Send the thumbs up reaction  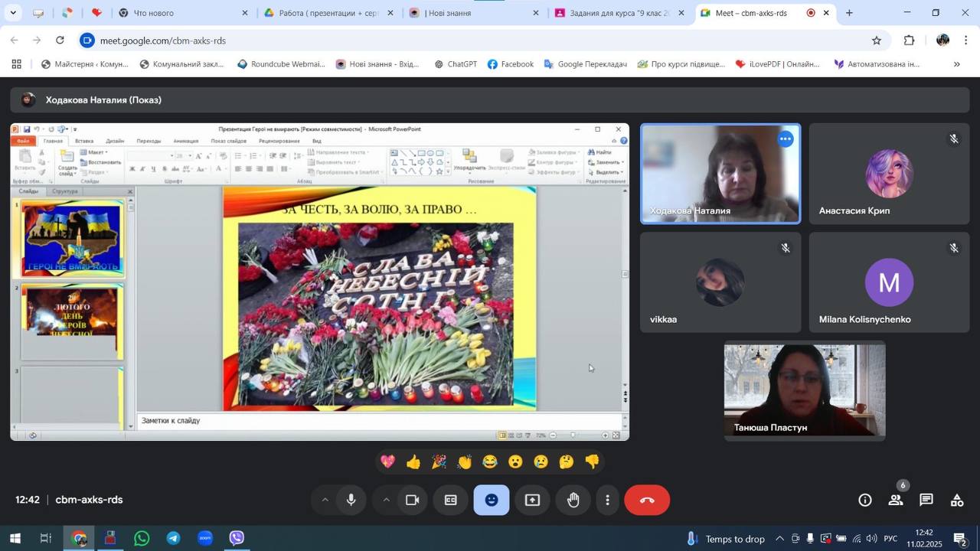tap(413, 461)
